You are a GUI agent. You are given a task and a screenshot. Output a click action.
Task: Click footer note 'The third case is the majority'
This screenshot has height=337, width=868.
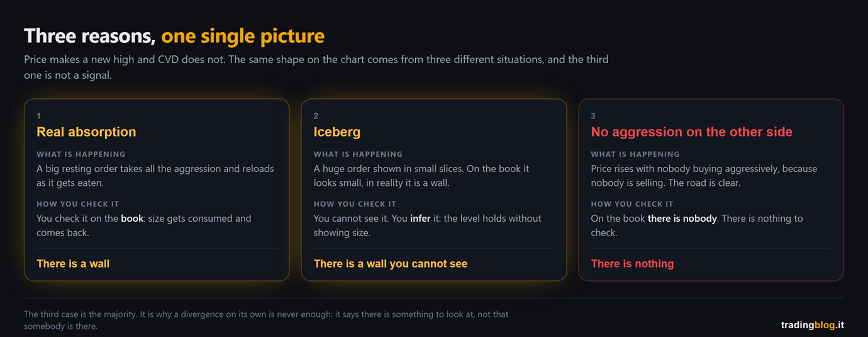click(x=266, y=320)
